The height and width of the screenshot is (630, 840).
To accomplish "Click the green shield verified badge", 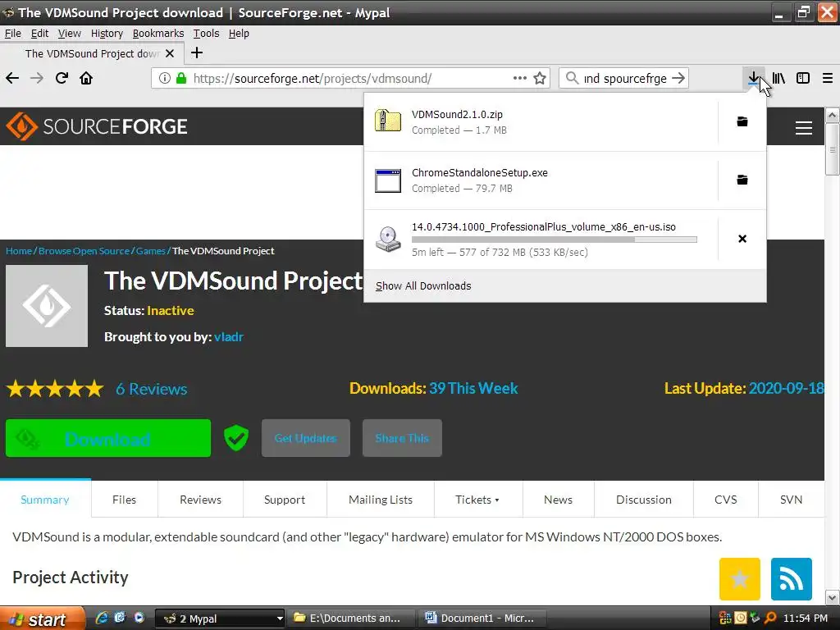I will coord(236,438).
